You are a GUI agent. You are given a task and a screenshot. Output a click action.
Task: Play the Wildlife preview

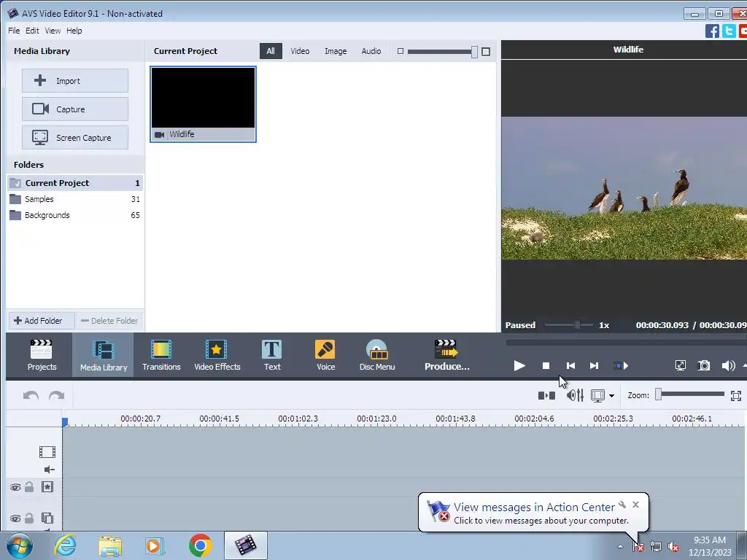click(x=519, y=366)
